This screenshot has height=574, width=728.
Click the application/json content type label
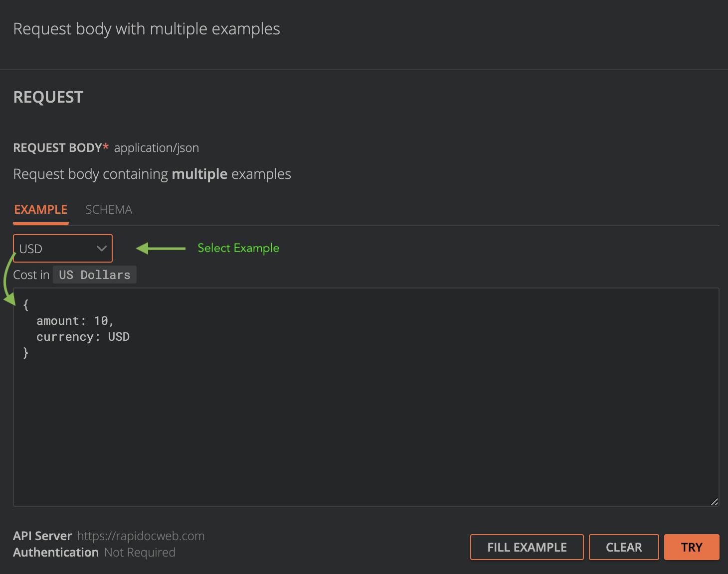click(x=156, y=147)
